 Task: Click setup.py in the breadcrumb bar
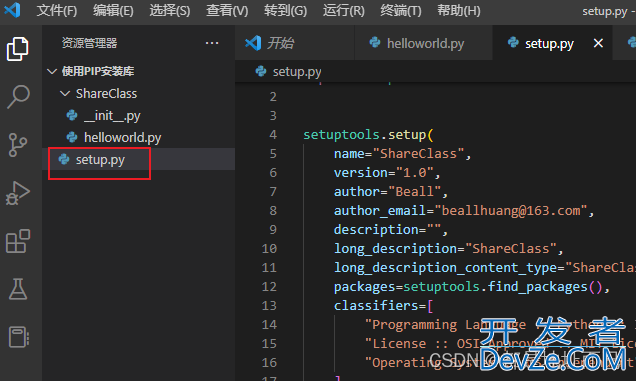coord(297,72)
